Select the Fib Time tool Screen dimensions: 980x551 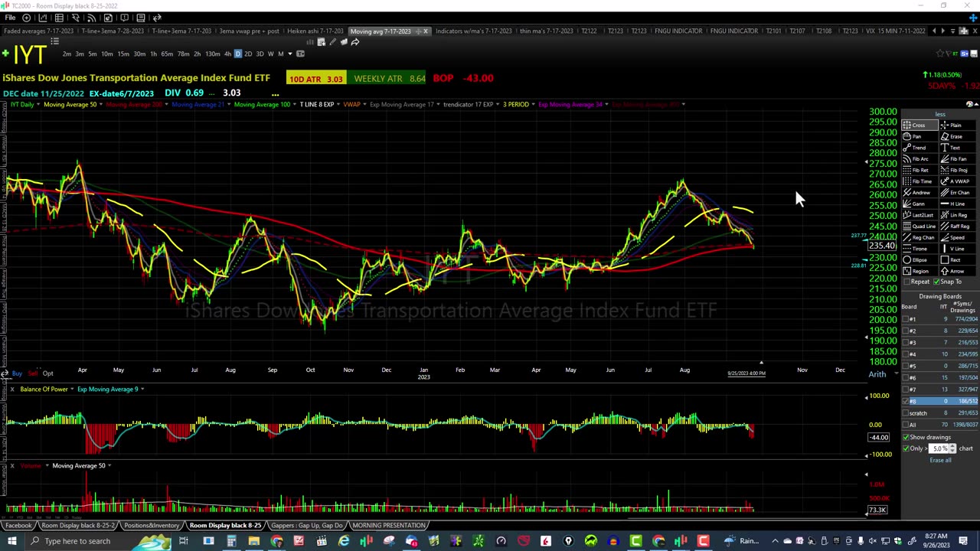coord(920,181)
